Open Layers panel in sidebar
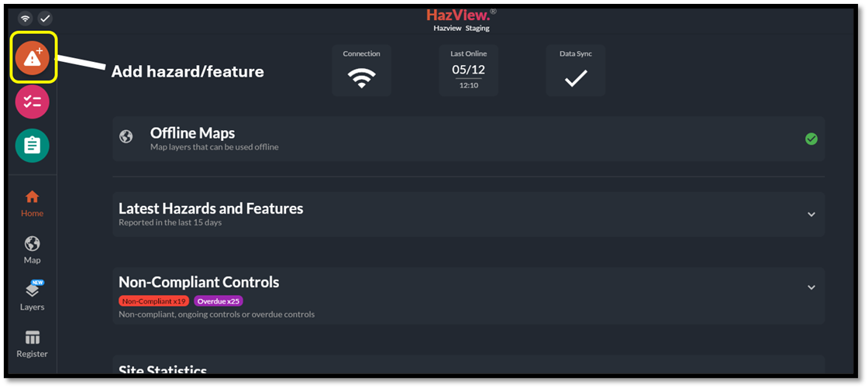 click(33, 296)
